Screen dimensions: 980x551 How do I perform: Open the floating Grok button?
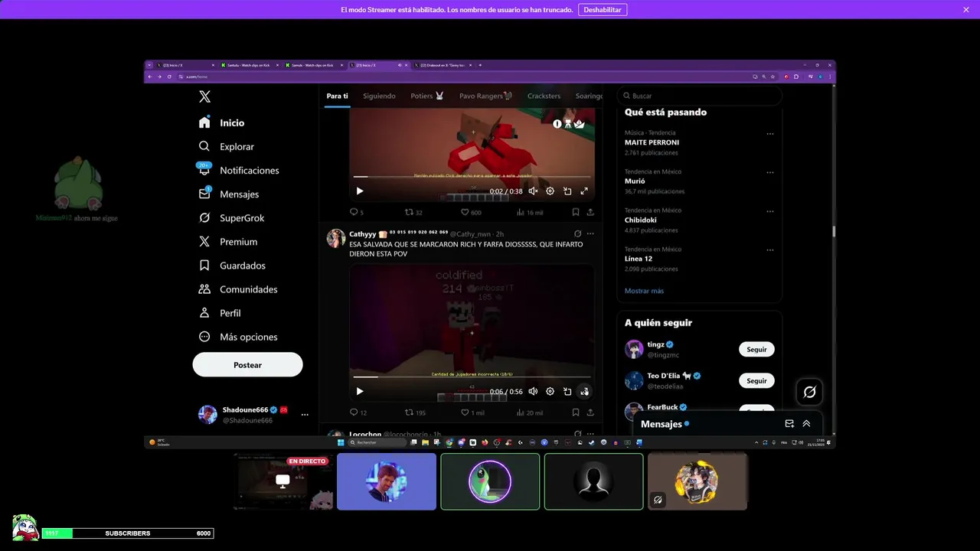(x=809, y=392)
